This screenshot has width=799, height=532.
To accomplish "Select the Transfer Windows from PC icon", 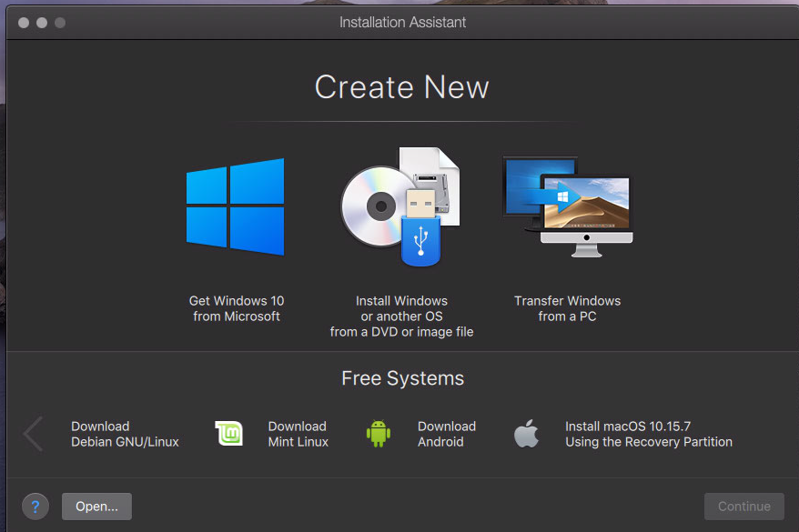I will (568, 206).
